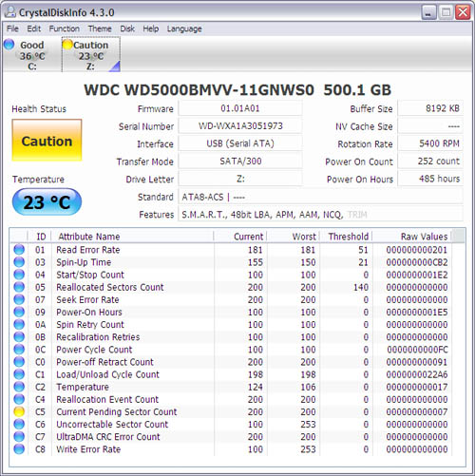Click the Interface USB (Serial ATA) field
Image resolution: width=475 pixels, height=476 pixels.
(240, 143)
